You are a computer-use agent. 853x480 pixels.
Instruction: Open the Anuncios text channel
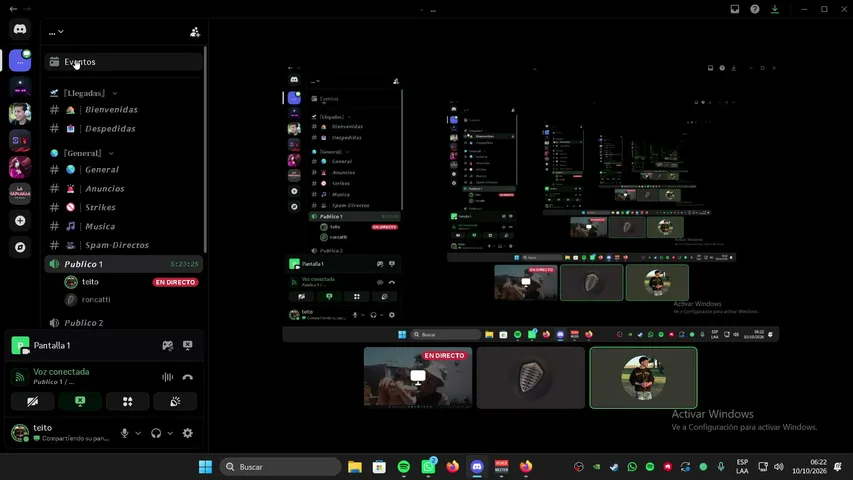pos(123,188)
